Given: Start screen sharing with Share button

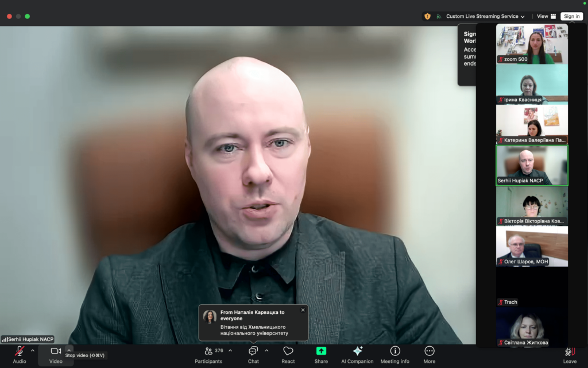Looking at the screenshot, I should 321,354.
